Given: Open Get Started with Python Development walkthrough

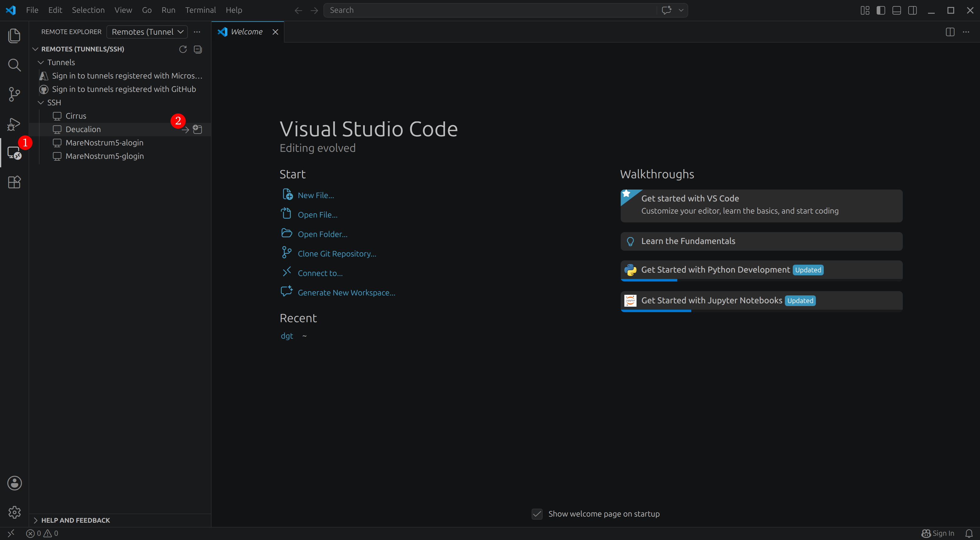Looking at the screenshot, I should click(x=761, y=270).
